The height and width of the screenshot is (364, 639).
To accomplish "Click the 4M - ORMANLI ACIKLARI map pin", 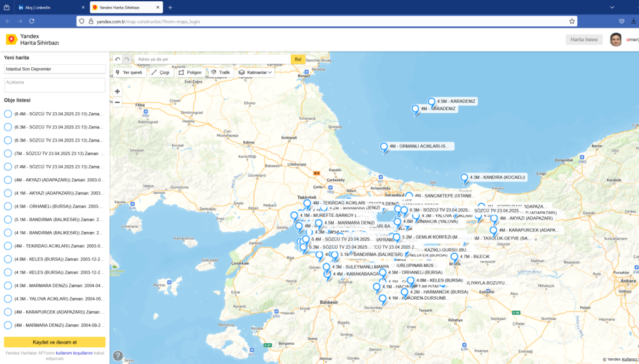I will click(x=384, y=148).
